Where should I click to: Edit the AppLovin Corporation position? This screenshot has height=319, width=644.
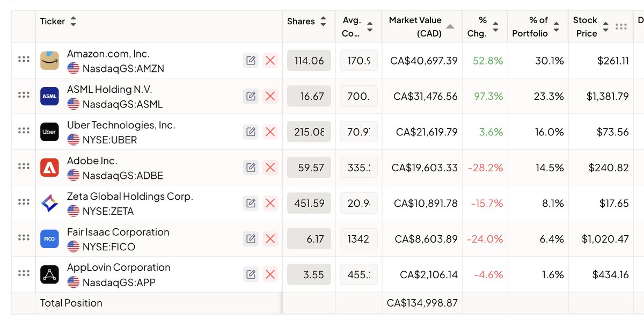pos(251,274)
